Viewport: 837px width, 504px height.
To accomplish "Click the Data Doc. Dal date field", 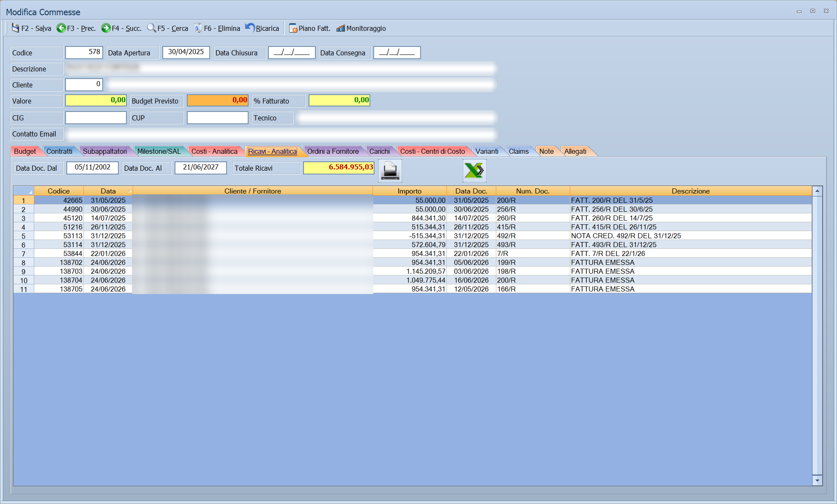I will (93, 168).
